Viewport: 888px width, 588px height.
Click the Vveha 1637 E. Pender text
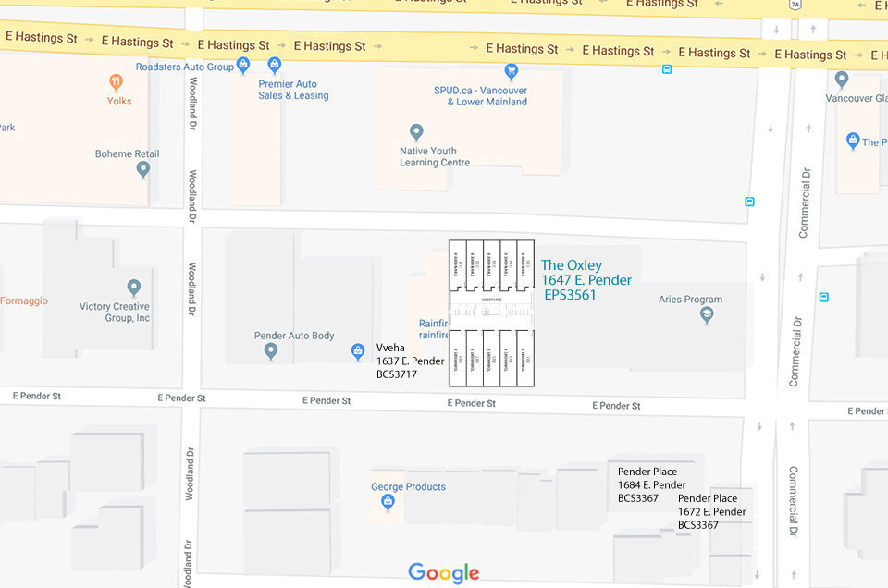coord(410,354)
